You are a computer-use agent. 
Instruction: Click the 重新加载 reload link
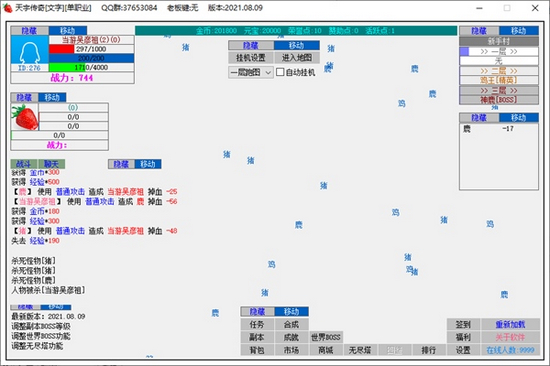point(510,325)
